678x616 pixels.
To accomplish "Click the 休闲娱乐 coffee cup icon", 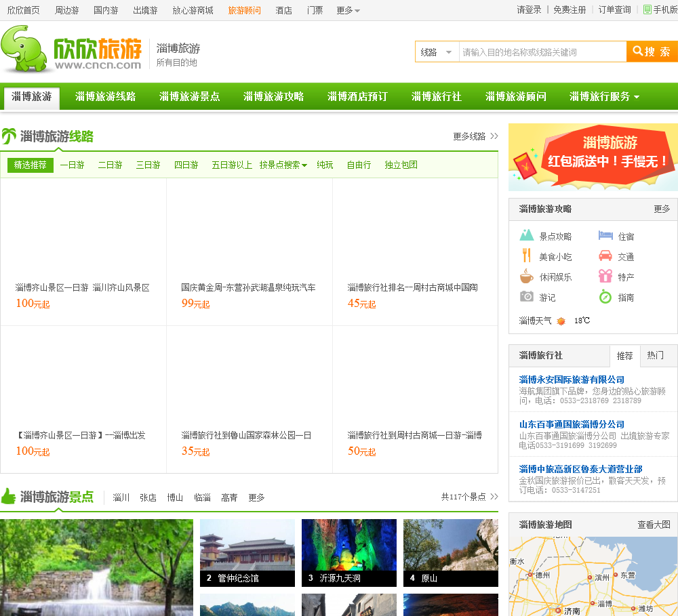I will click(527, 276).
